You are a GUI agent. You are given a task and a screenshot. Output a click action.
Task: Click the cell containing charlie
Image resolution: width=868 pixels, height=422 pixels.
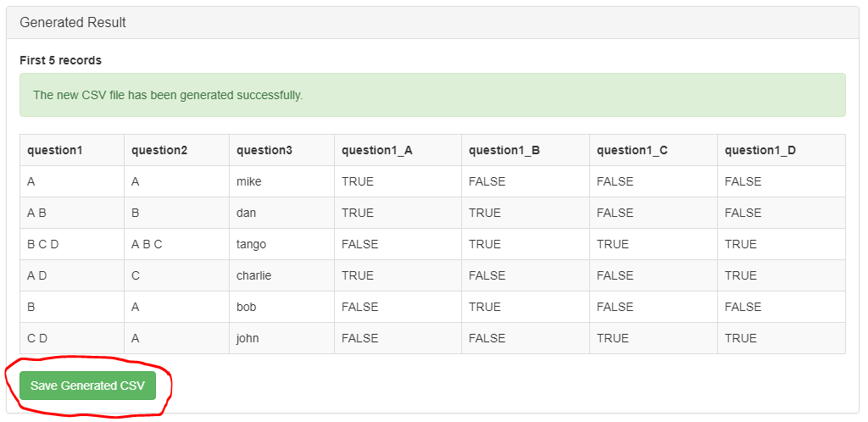click(x=253, y=275)
